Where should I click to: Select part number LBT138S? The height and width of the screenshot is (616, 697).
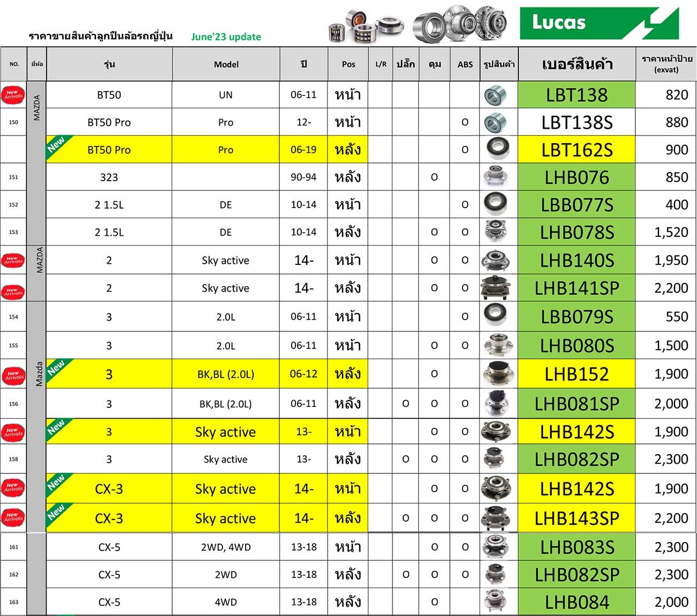pos(577,123)
